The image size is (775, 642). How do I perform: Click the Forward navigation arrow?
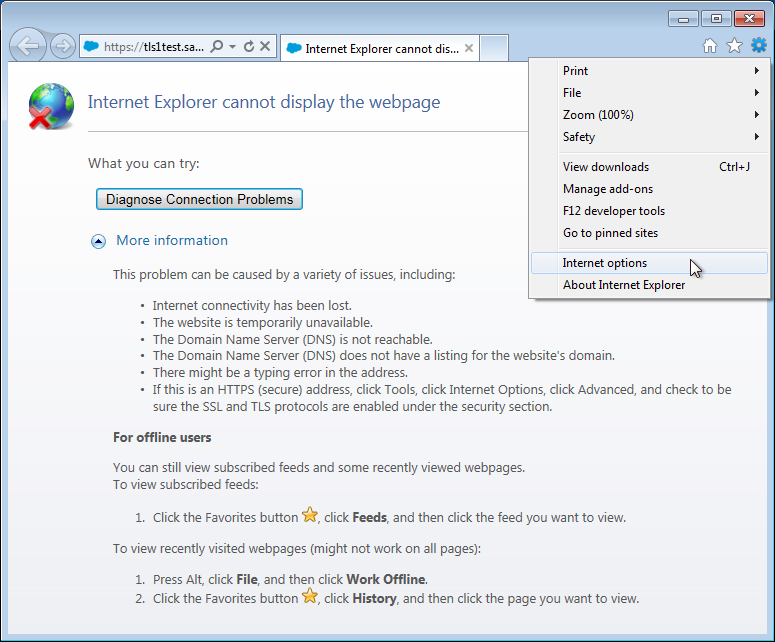tap(63, 46)
